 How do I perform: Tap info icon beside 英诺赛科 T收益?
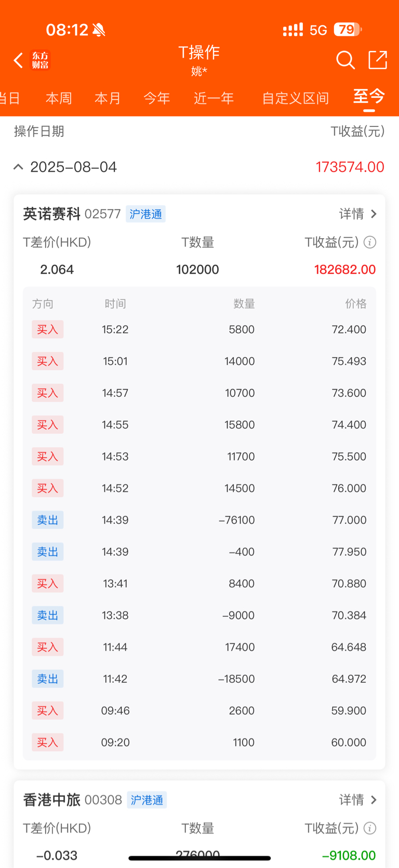(370, 242)
